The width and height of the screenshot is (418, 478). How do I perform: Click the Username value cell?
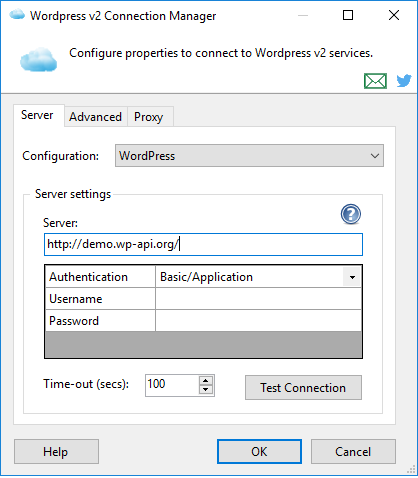258,299
